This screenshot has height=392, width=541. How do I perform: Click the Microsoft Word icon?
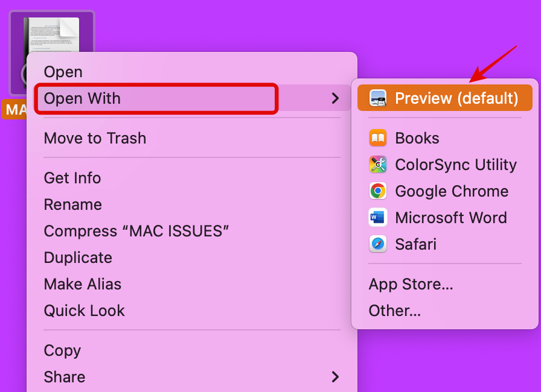[378, 218]
